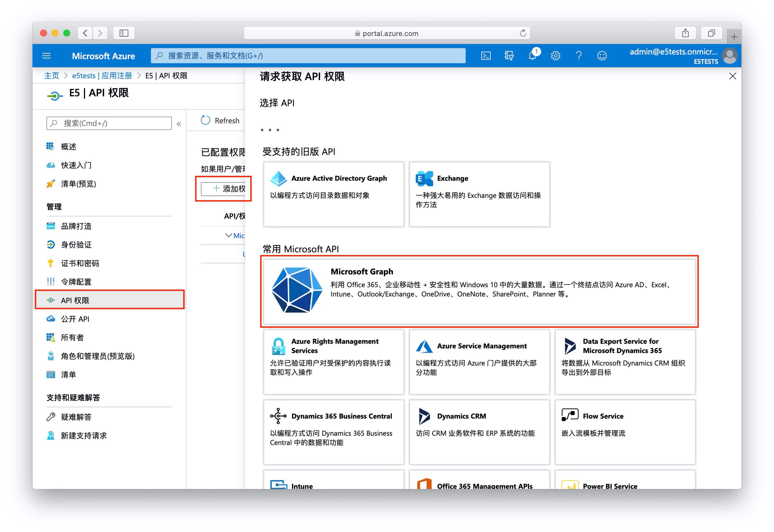Select Azure Active Directory Graph card

click(334, 194)
